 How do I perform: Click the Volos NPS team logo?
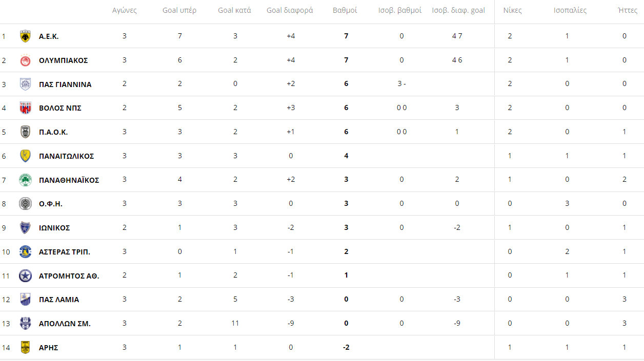pyautogui.click(x=25, y=108)
